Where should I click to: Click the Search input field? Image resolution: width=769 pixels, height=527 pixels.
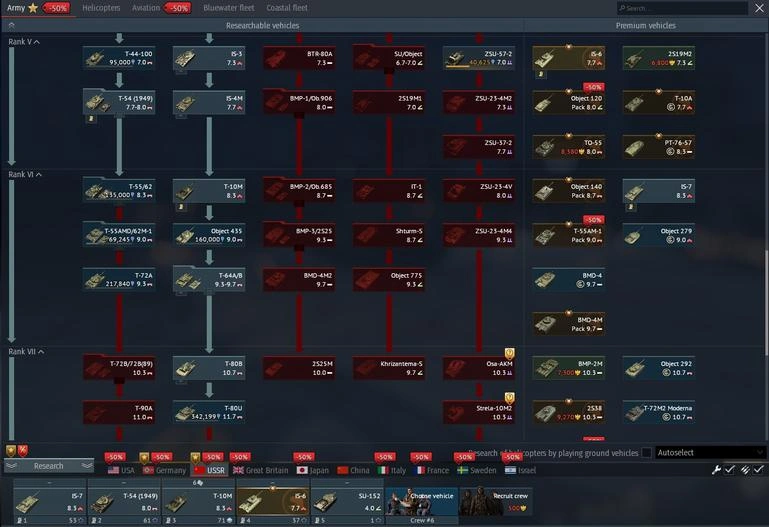coord(682,8)
